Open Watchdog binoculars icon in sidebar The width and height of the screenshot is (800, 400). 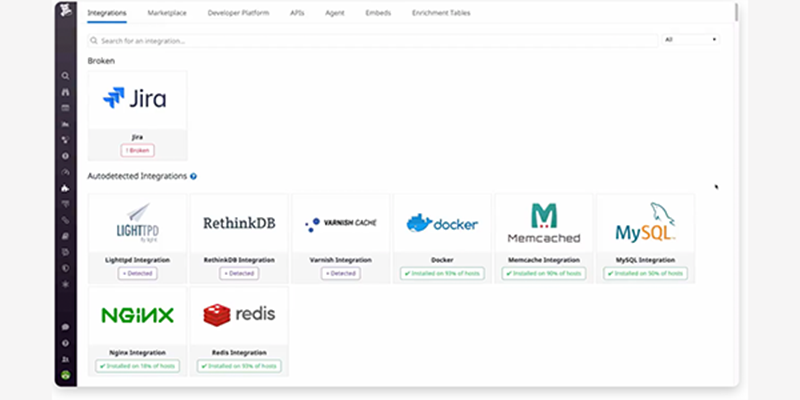click(65, 92)
